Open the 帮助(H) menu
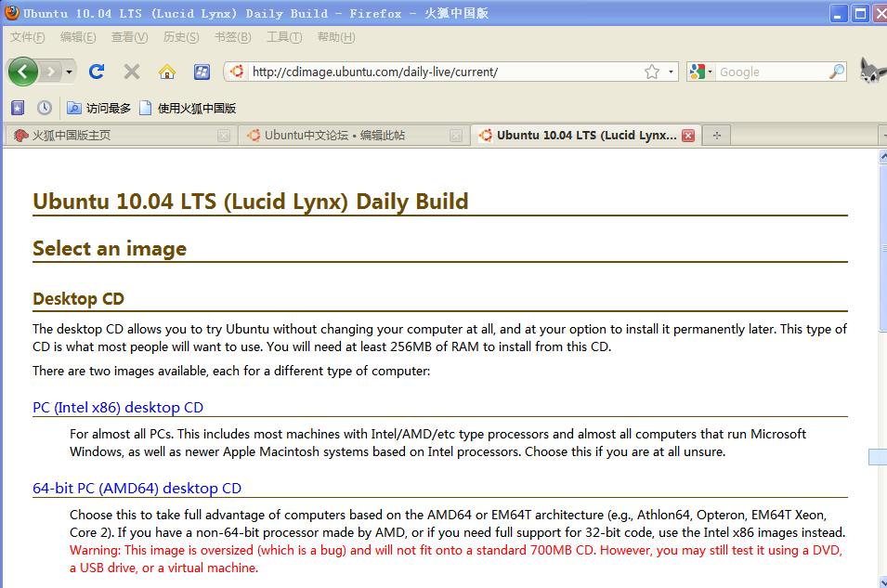The width and height of the screenshot is (887, 588). (336, 37)
